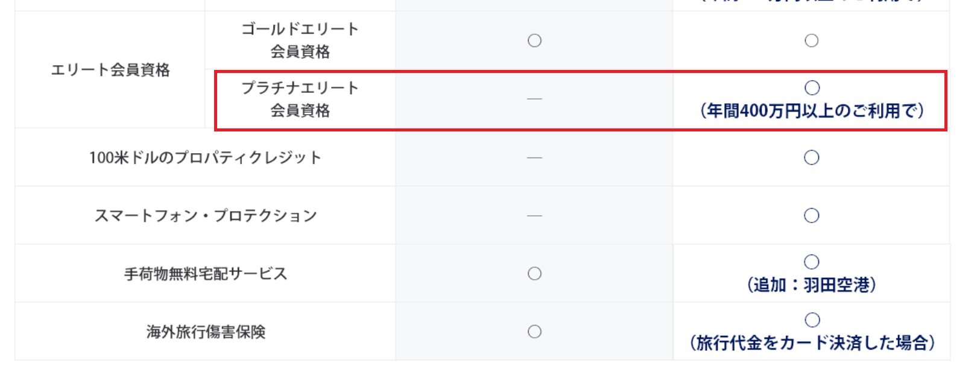Click the blue circle for スマートフォン・プロテクション
This screenshot has height=369, width=980.
click(x=812, y=215)
